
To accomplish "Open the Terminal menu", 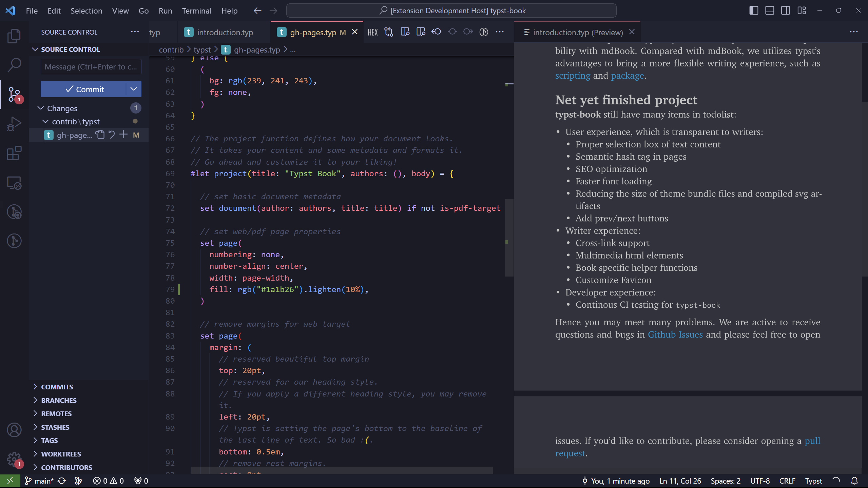I will pyautogui.click(x=197, y=11).
